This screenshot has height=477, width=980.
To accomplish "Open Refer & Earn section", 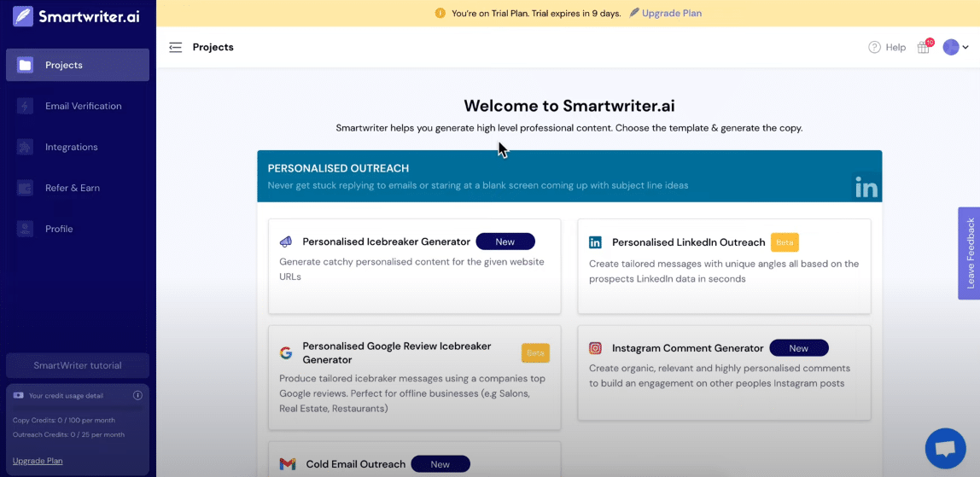I will point(78,188).
